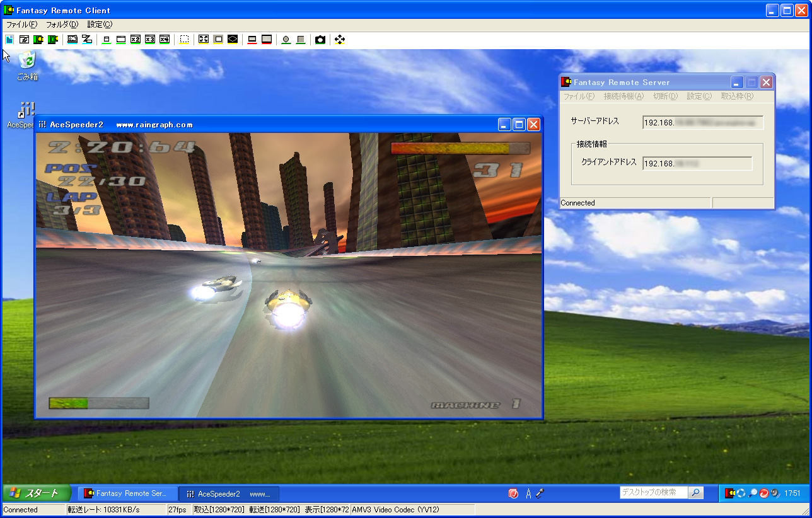Open the ファイル(F) menu in Remote Server window

coord(579,96)
